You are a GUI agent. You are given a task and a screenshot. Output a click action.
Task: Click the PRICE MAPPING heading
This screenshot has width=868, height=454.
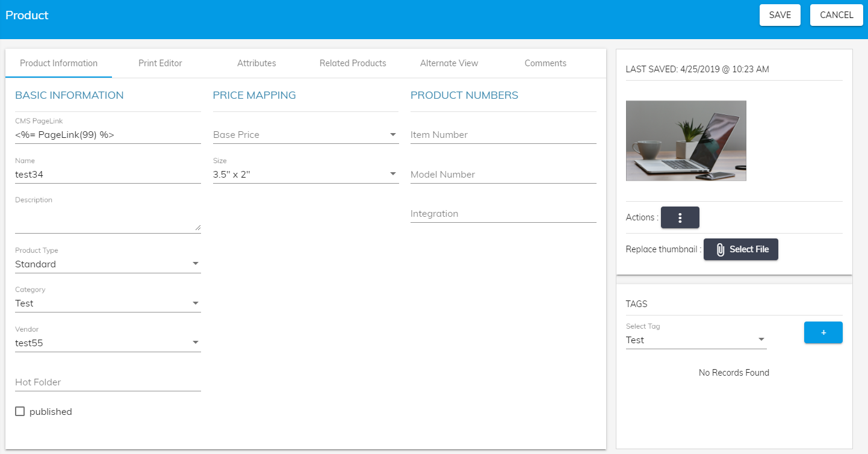point(255,95)
